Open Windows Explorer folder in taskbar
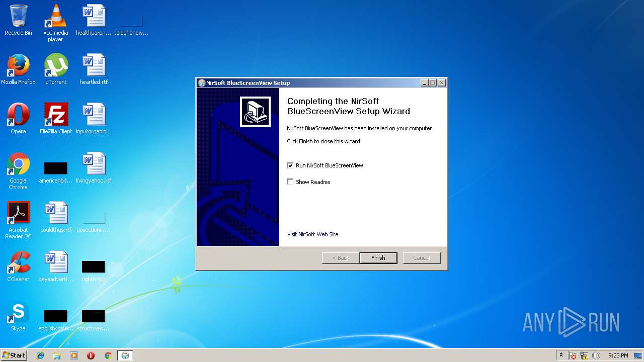 point(57,355)
